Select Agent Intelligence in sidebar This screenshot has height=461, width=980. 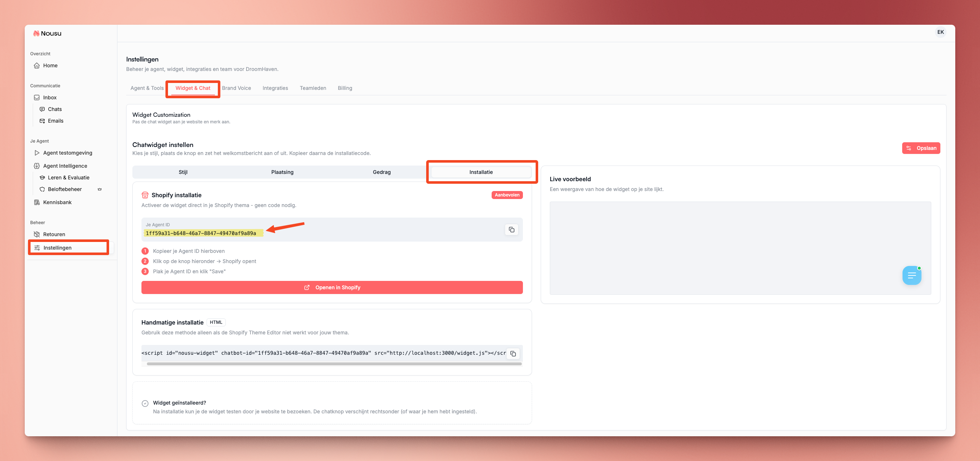[65, 166]
